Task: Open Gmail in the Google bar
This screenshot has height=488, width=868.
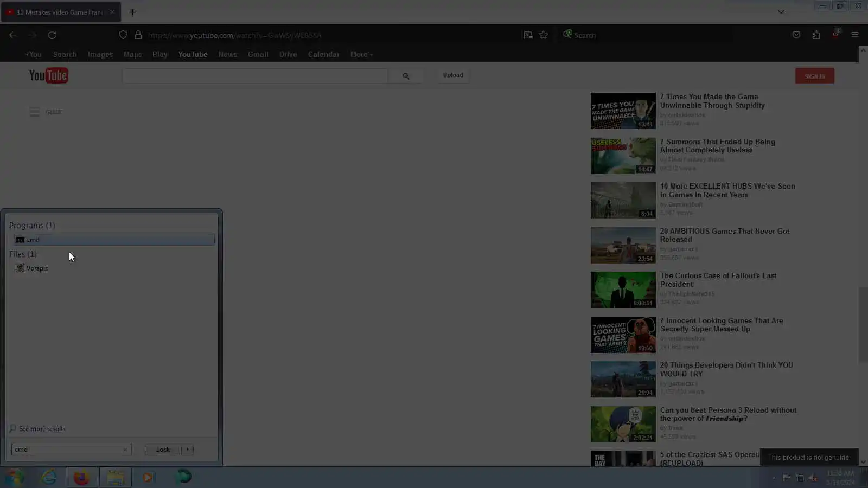Action: (258, 55)
